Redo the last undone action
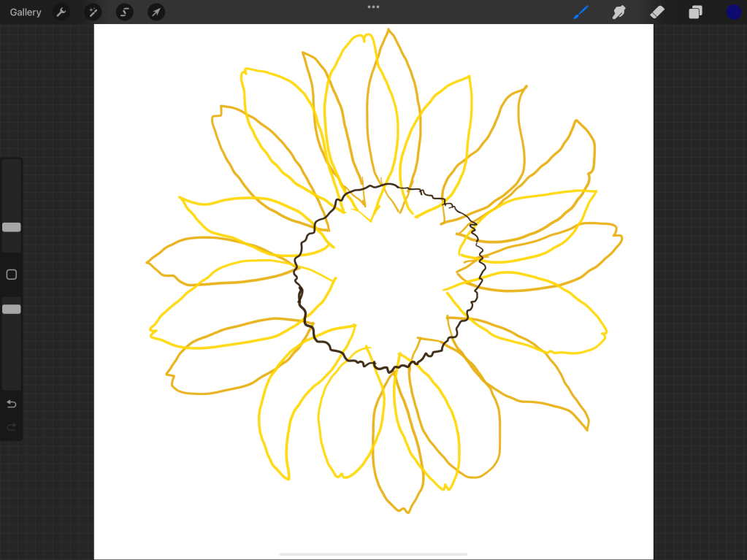The width and height of the screenshot is (747, 560). [x=12, y=427]
